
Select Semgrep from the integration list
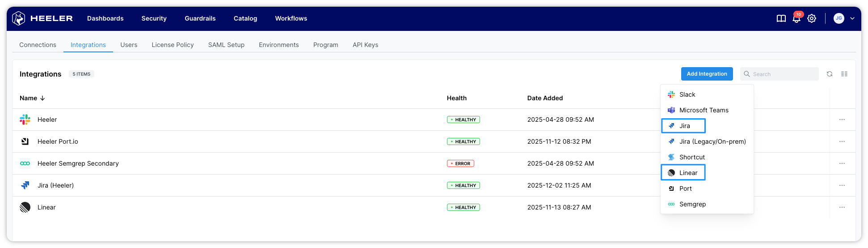(x=692, y=204)
